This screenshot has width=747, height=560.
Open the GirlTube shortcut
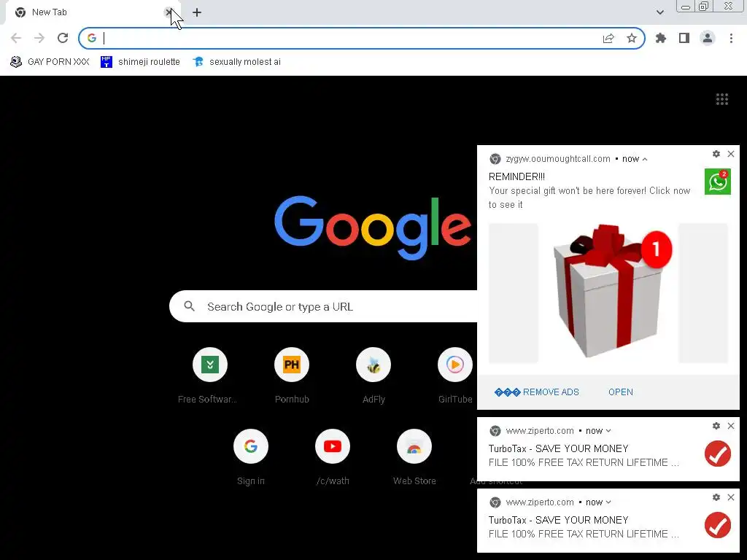coord(455,365)
